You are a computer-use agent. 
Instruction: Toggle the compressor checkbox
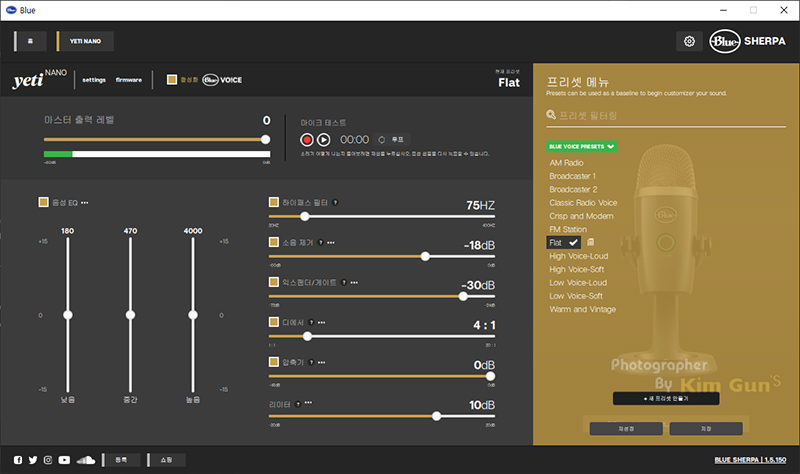(x=273, y=362)
